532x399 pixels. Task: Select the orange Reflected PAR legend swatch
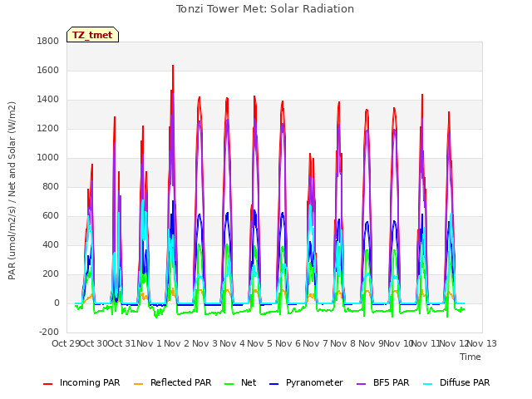click(x=139, y=384)
